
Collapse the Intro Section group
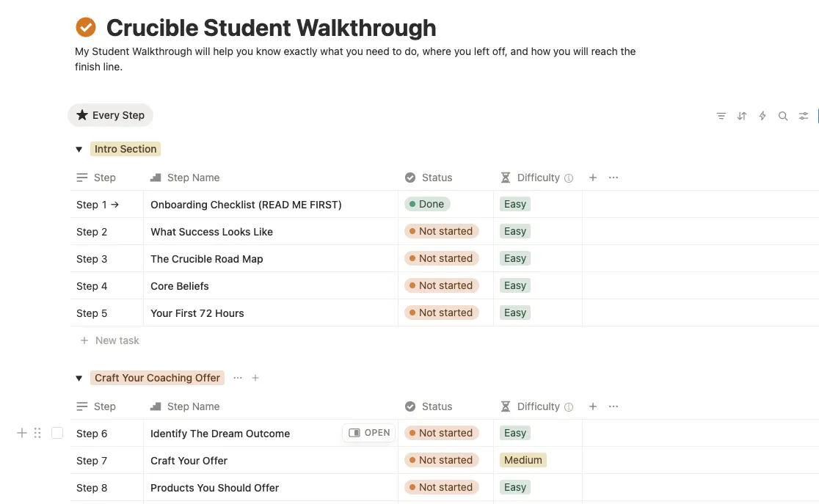tap(79, 150)
